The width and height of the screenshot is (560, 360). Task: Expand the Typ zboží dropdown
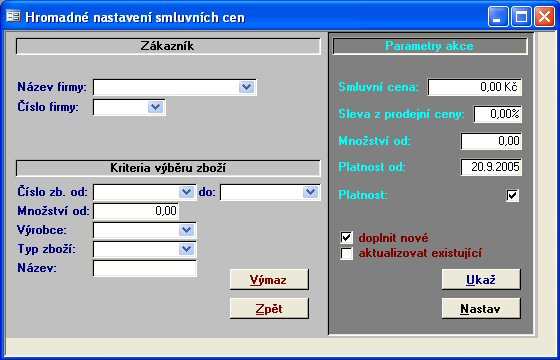click(x=186, y=249)
